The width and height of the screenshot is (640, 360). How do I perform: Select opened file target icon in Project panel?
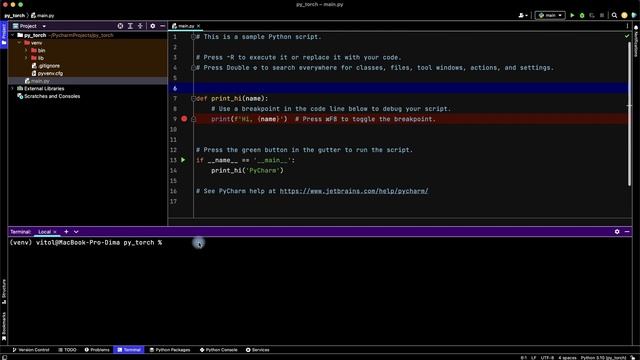pos(120,26)
